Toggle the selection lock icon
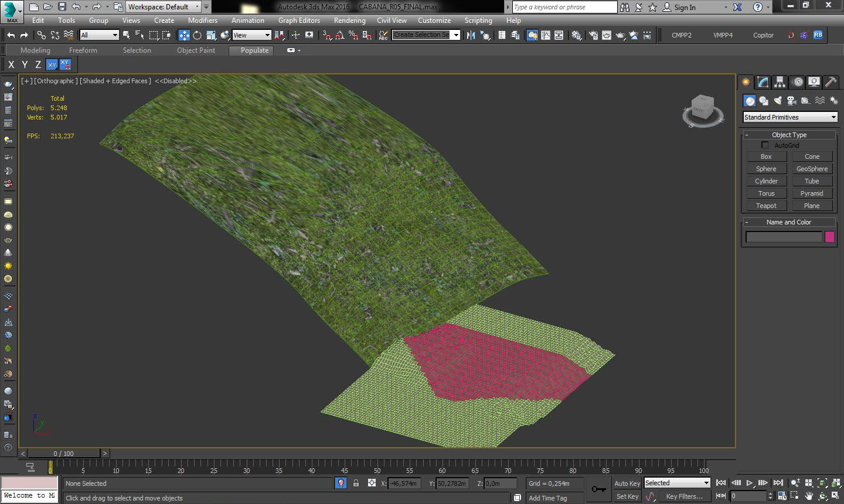The height and width of the screenshot is (504, 844). coord(356,483)
